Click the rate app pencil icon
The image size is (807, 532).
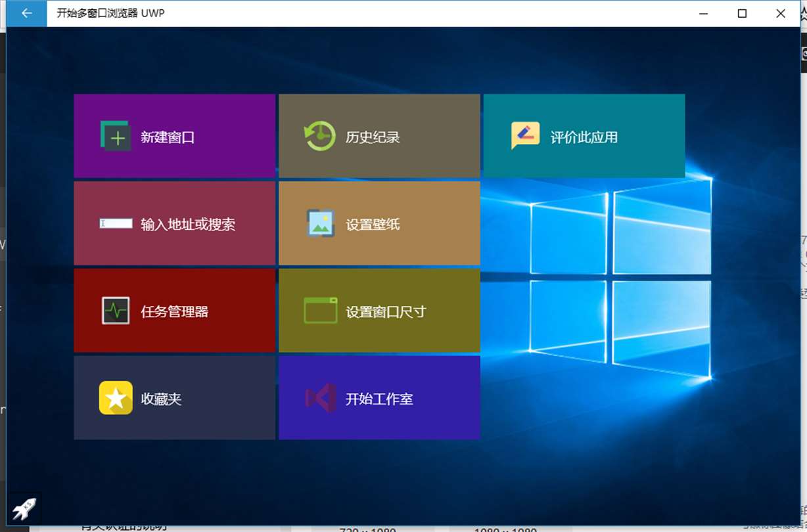tap(525, 136)
